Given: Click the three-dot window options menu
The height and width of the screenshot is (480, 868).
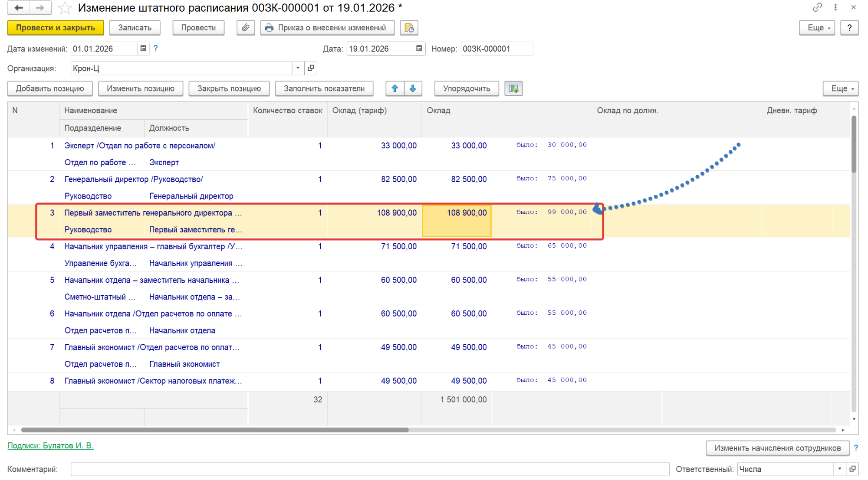Looking at the screenshot, I should point(835,7).
